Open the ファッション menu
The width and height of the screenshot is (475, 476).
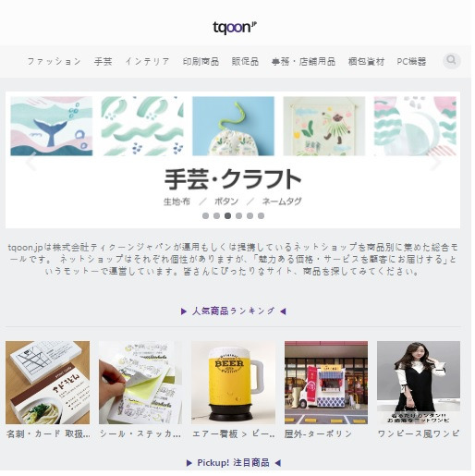point(55,62)
